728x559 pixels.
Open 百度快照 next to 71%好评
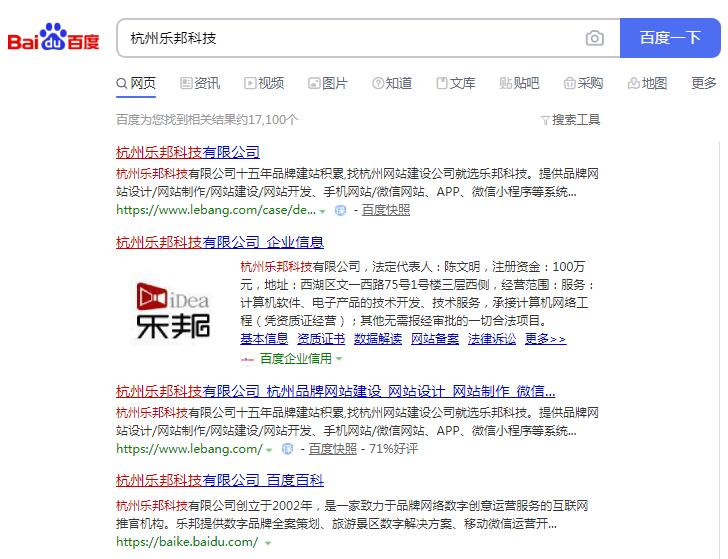(333, 449)
